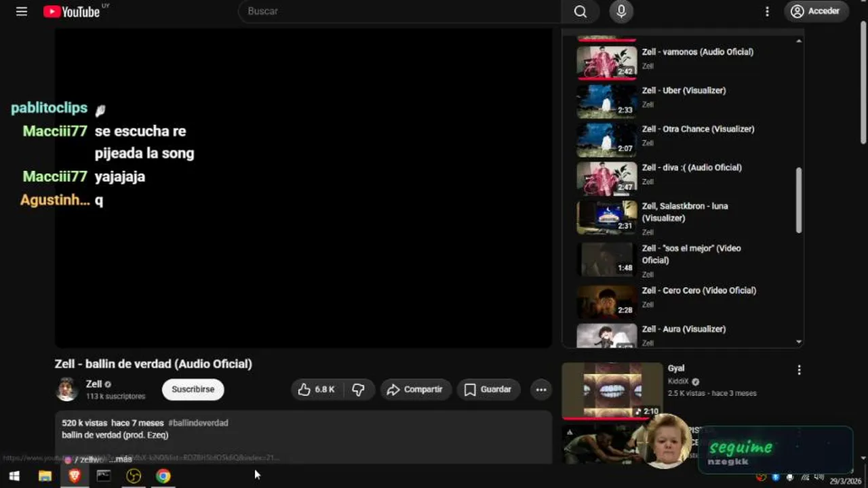Open hashtag #ballindeverdad link
The height and width of the screenshot is (488, 868).
[198, 423]
